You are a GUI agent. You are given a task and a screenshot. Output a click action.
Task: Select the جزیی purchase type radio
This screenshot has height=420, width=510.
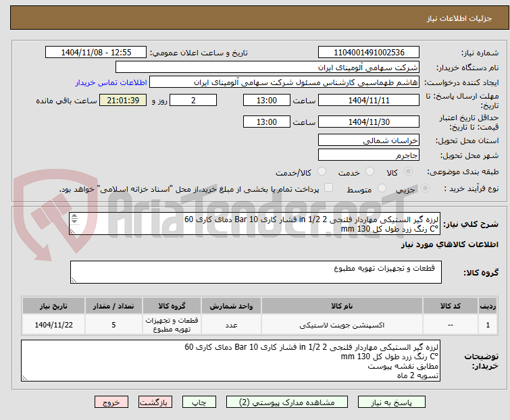pos(425,188)
